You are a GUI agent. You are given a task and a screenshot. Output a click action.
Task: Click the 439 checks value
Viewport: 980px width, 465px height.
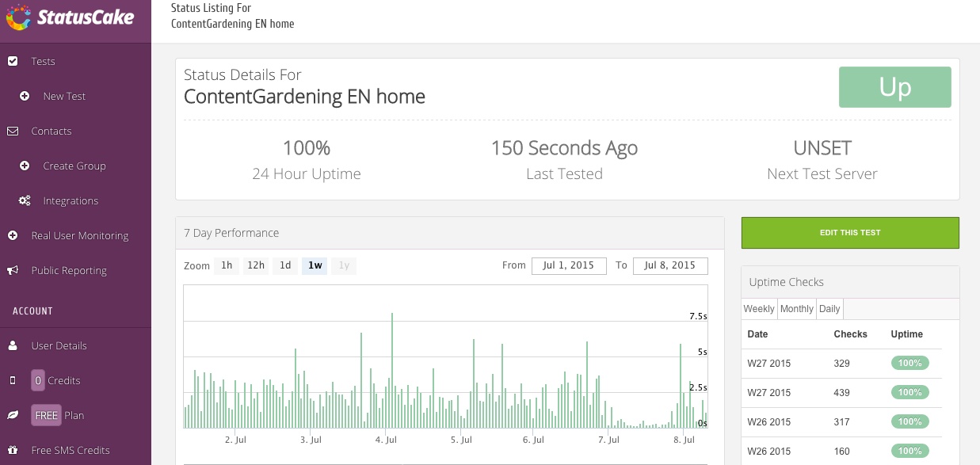coord(842,393)
